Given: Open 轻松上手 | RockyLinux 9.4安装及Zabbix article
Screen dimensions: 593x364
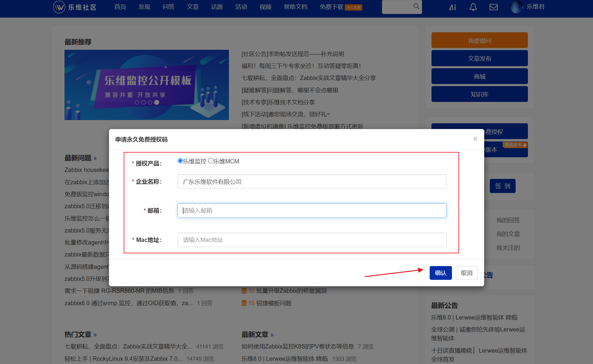Looking at the screenshot, I should click(123, 359).
